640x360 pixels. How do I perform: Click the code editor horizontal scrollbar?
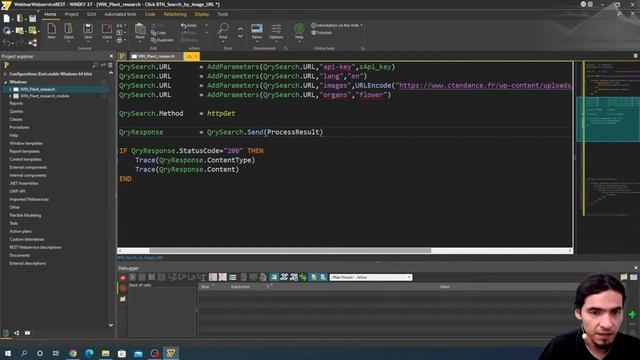(x=290, y=251)
